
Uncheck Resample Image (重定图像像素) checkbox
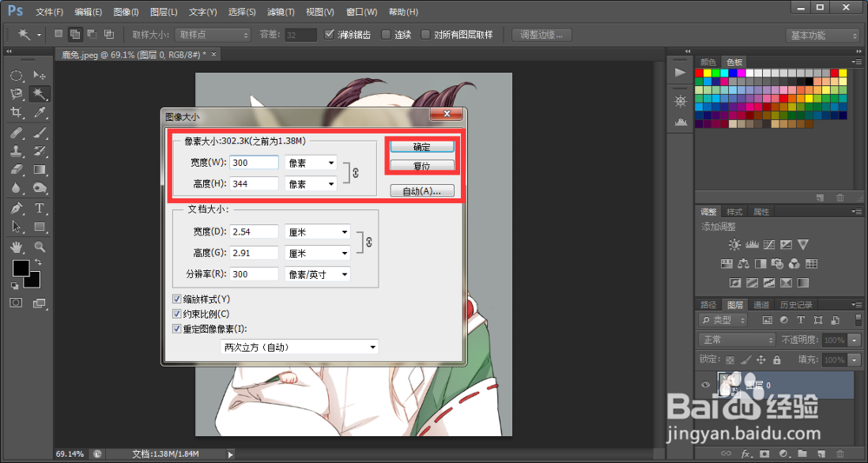(x=176, y=329)
